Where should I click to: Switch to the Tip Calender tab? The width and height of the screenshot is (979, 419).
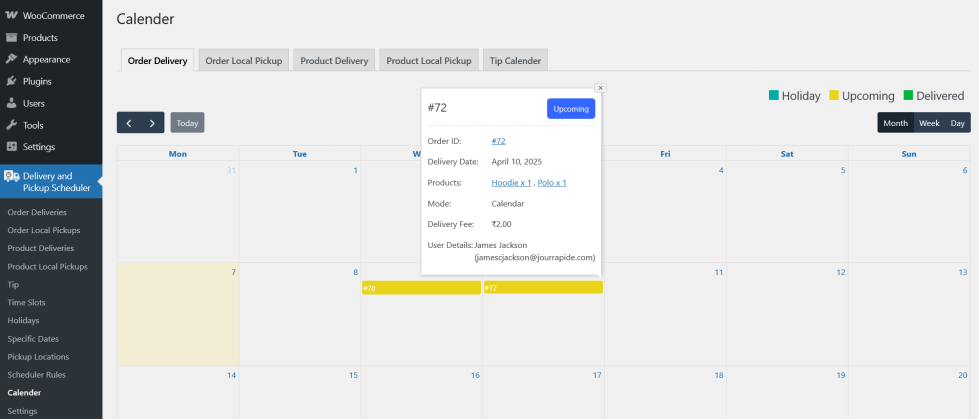pyautogui.click(x=515, y=61)
